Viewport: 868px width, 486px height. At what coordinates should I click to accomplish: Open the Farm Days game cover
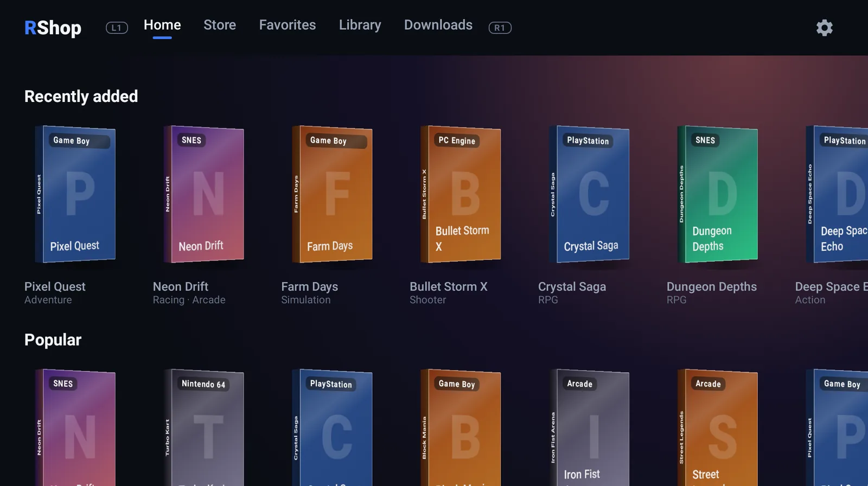[x=333, y=194]
